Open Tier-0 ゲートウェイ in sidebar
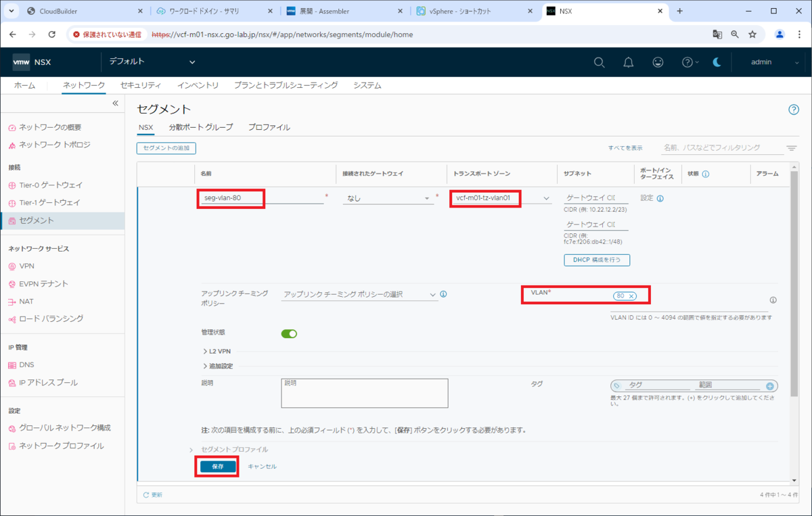Image resolution: width=812 pixels, height=516 pixels. tap(51, 185)
